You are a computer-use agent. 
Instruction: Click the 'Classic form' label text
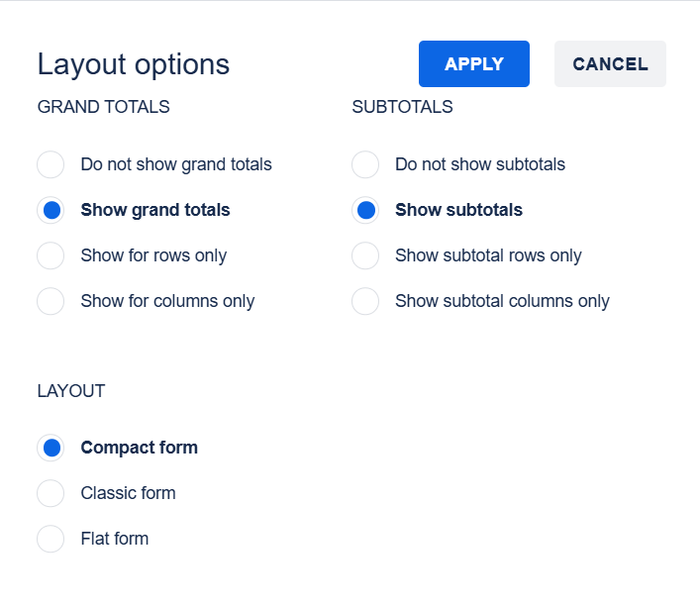128,493
